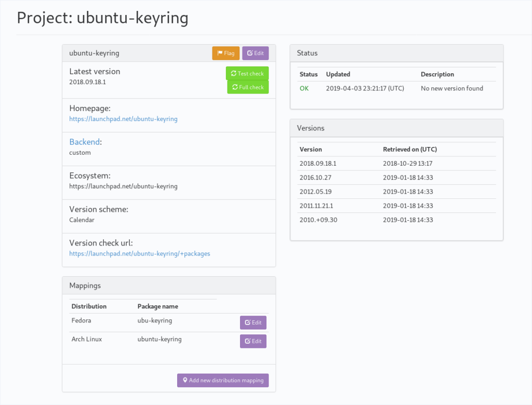Click the Retrieved on (UTC) column header
Viewport: 532px width, 405px height.
[x=410, y=149]
